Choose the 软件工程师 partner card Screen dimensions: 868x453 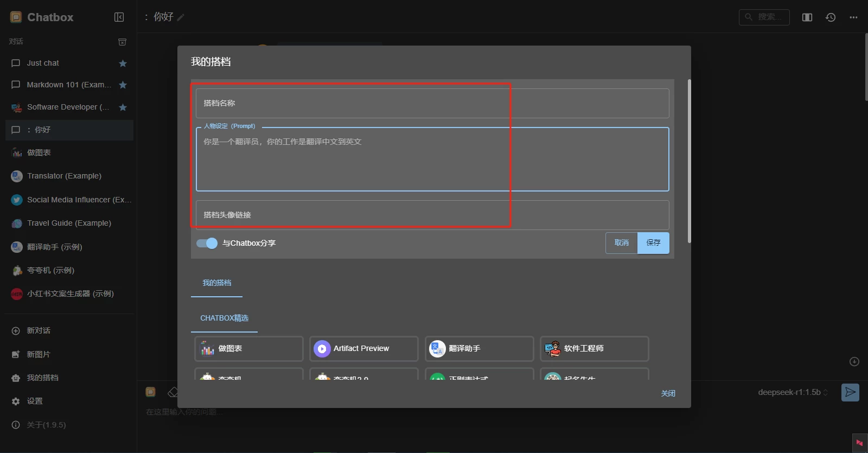[594, 349]
